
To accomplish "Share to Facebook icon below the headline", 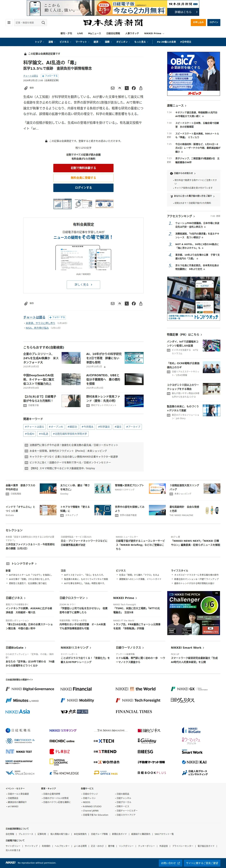I will click(x=134, y=88).
